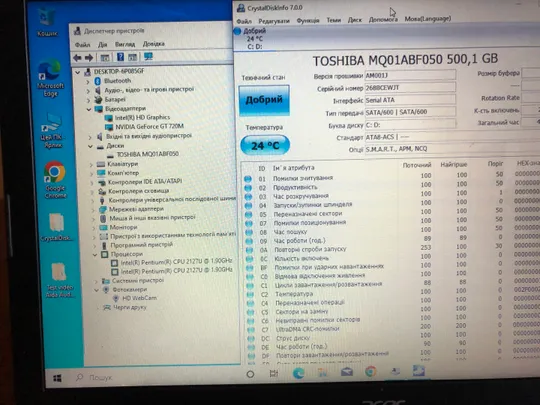This screenshot has width=540, height=405.
Task: Collapse Фотокамери node
Action: coord(96,290)
